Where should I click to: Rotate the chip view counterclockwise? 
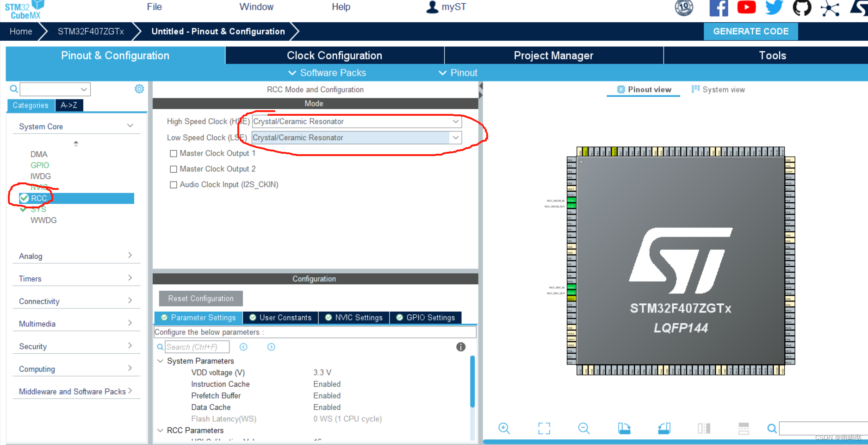click(x=664, y=428)
